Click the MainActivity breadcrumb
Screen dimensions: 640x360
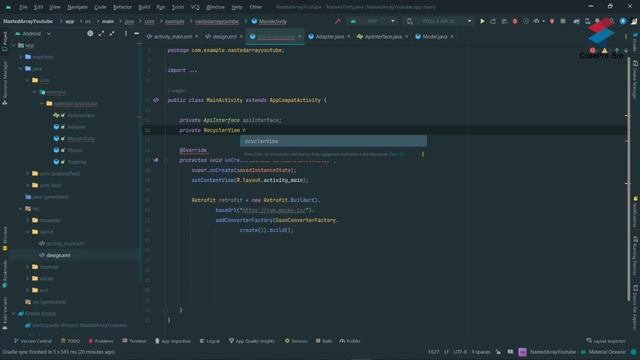pyautogui.click(x=269, y=21)
